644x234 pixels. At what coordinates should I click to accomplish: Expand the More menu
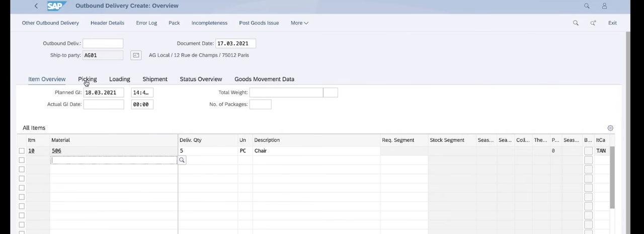[x=299, y=23]
